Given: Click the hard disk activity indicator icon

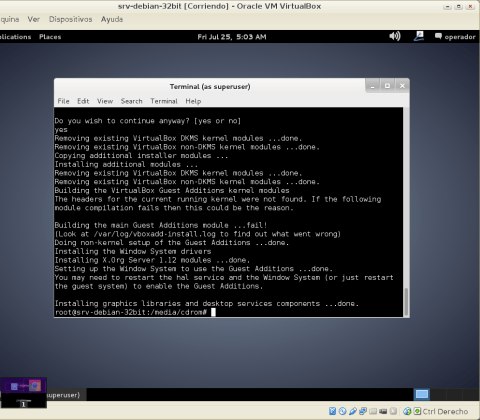Looking at the screenshot, I should tap(332, 411).
